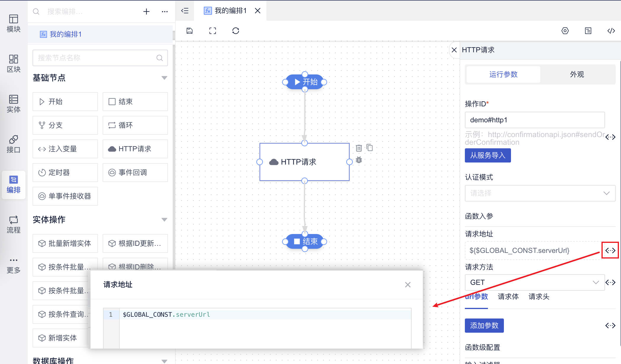
Task: Open the code view icon at top right
Action: (611, 31)
